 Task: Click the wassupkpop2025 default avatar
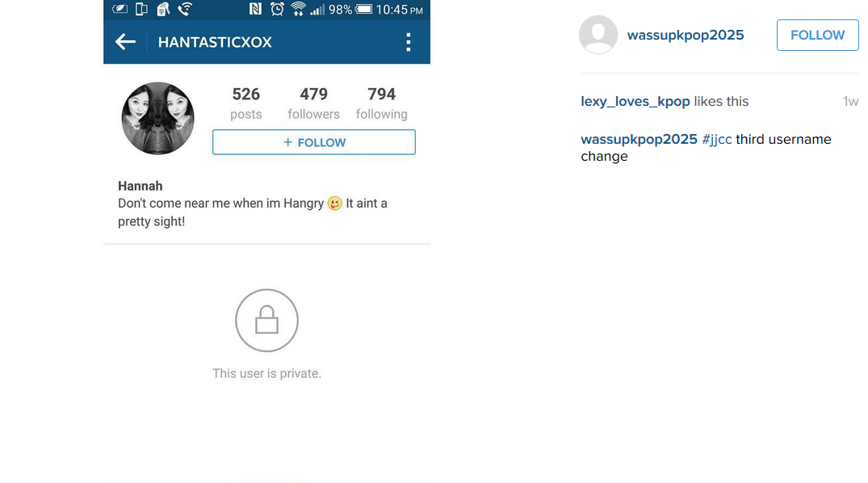(x=598, y=35)
